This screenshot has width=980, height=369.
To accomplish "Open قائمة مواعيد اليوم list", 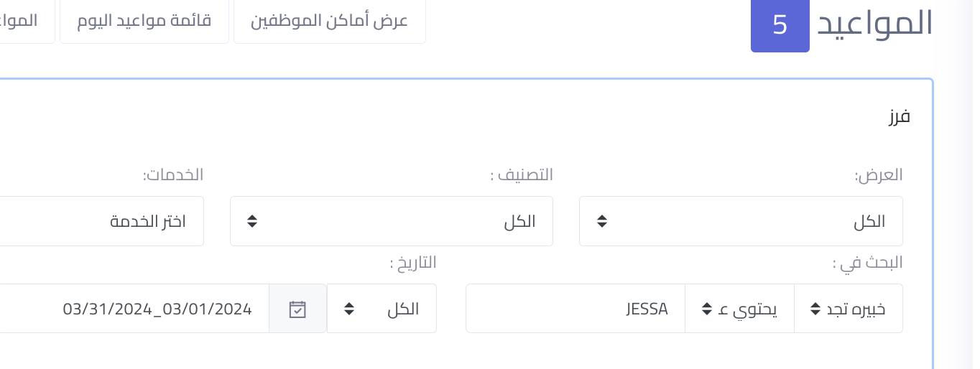I will coord(144,21).
